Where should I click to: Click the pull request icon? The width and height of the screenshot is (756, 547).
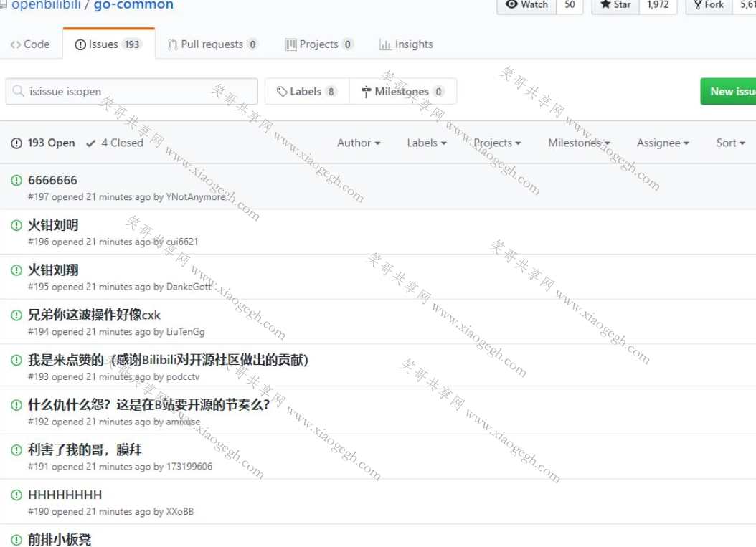(x=172, y=45)
